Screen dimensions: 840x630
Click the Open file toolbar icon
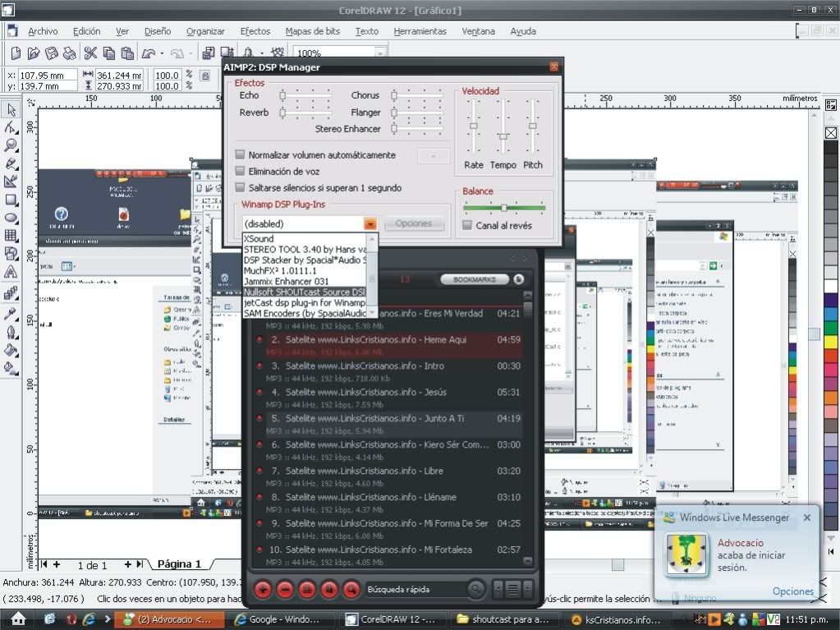[34, 53]
